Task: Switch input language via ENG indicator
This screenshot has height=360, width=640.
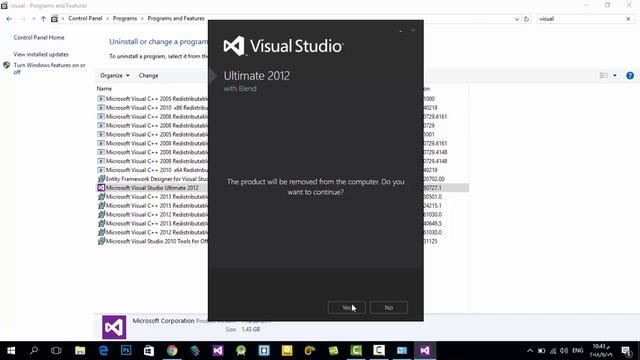Action: pyautogui.click(x=578, y=351)
